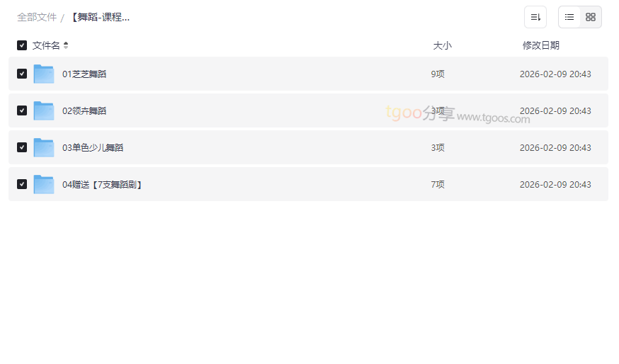Click the 【舞蹈-课程... breadcrumb
This screenshot has height=364, width=619.
pyautogui.click(x=100, y=17)
